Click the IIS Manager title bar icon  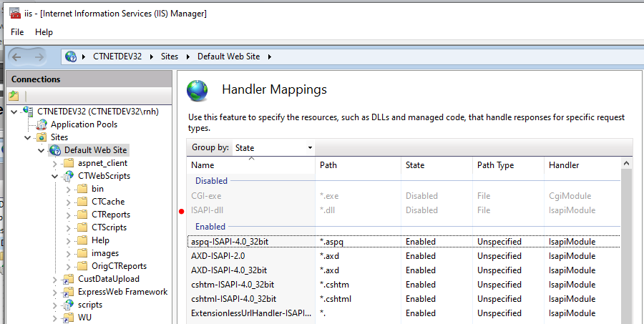tap(15, 13)
